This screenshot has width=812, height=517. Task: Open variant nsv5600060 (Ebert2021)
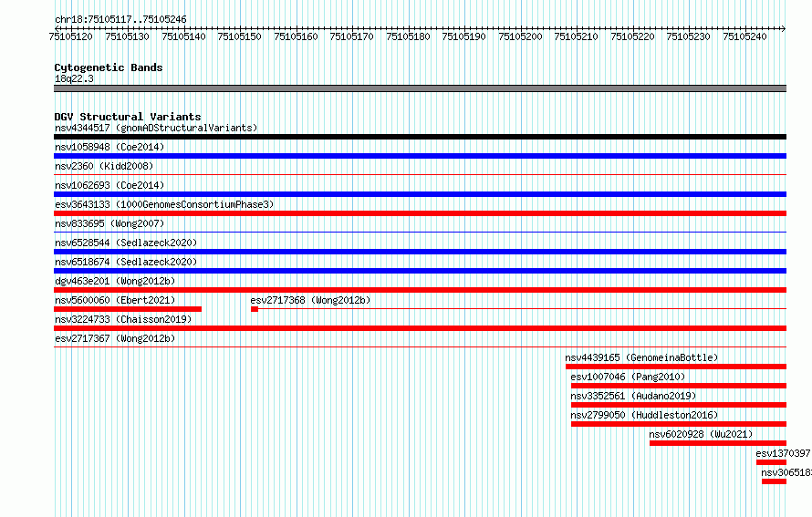(115, 300)
